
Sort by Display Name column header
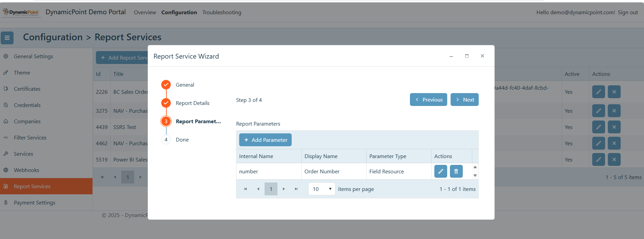(x=334, y=156)
